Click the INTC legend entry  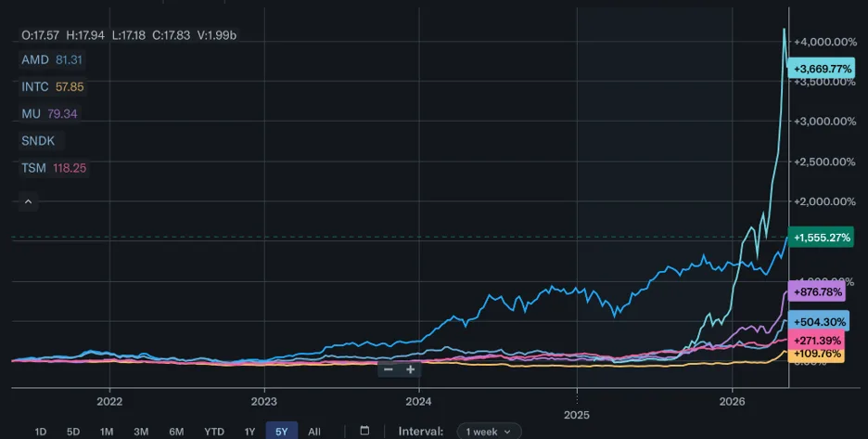click(x=52, y=87)
